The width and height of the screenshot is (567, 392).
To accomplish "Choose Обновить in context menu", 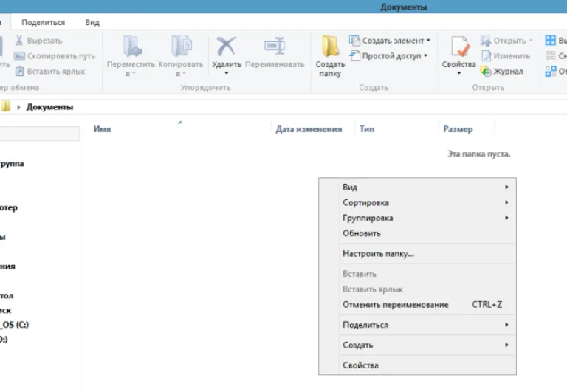I will point(417,233).
